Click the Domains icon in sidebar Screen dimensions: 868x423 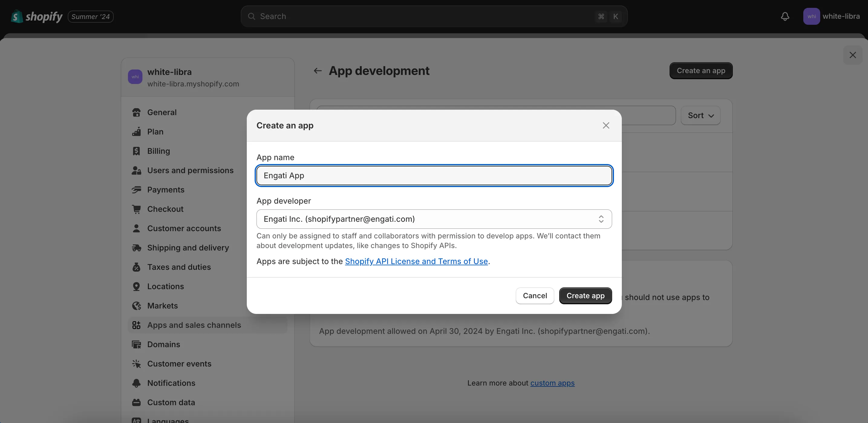[x=136, y=344]
